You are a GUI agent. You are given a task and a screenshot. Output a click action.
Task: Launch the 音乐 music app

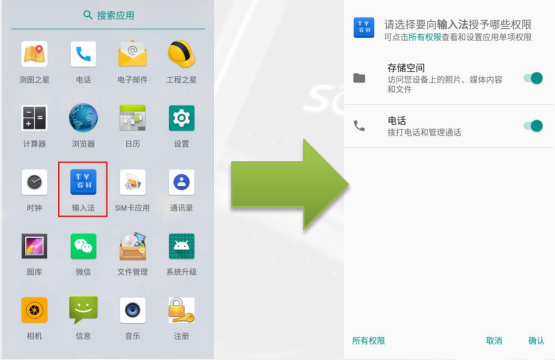tap(132, 310)
